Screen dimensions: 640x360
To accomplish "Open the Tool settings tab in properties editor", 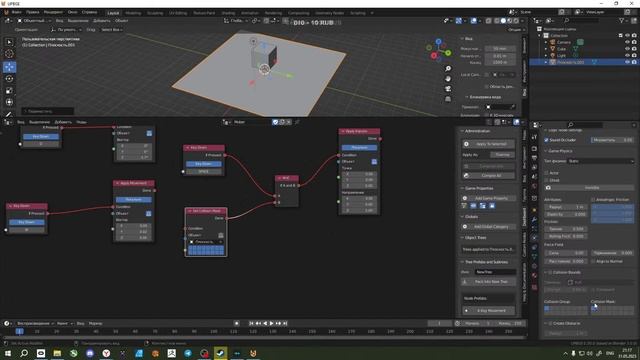I will pyautogui.click(x=534, y=137).
